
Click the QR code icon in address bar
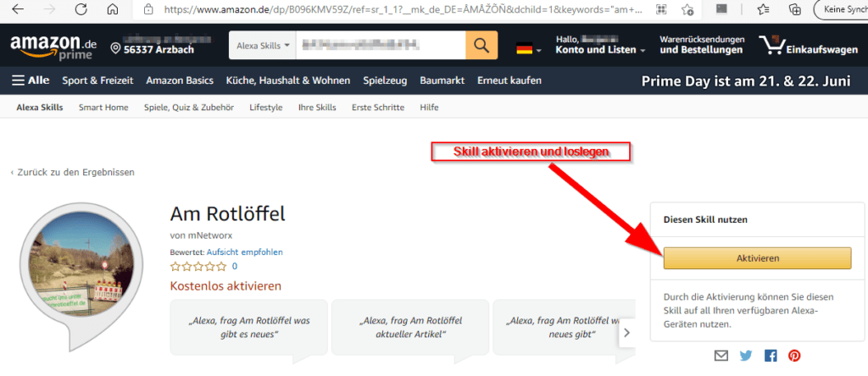(x=661, y=9)
